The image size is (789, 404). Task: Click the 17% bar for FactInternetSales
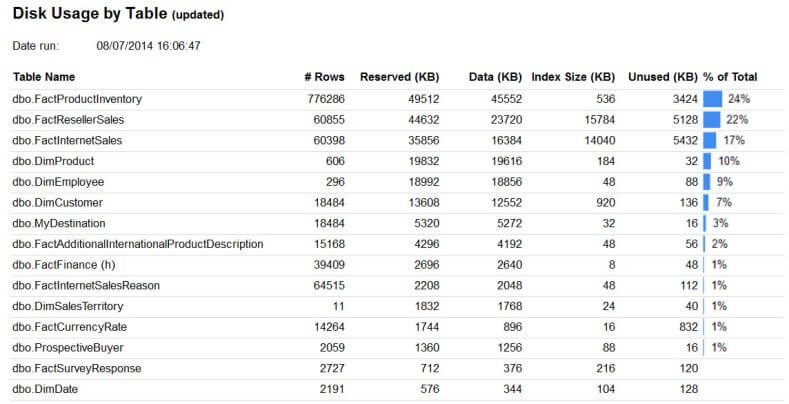click(x=709, y=141)
